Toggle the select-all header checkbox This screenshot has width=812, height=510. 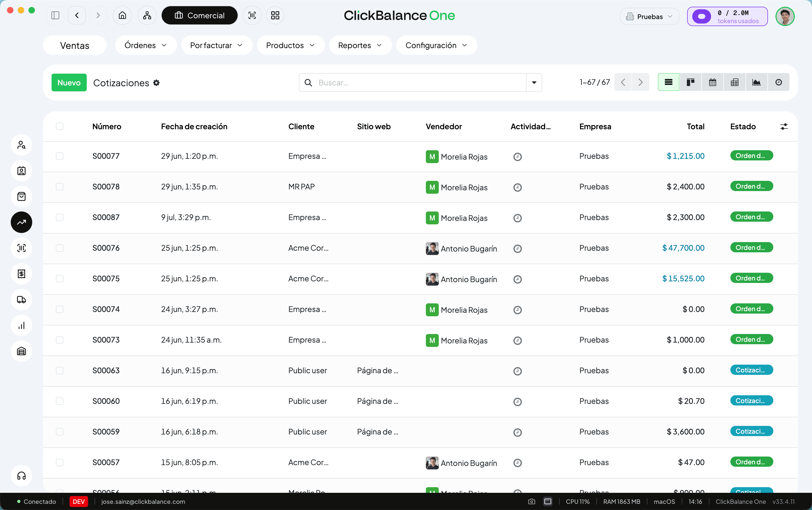coord(60,127)
